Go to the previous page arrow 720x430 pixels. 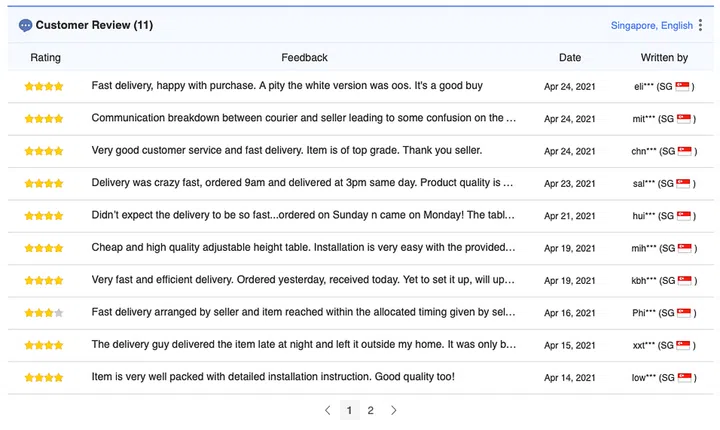(x=327, y=410)
